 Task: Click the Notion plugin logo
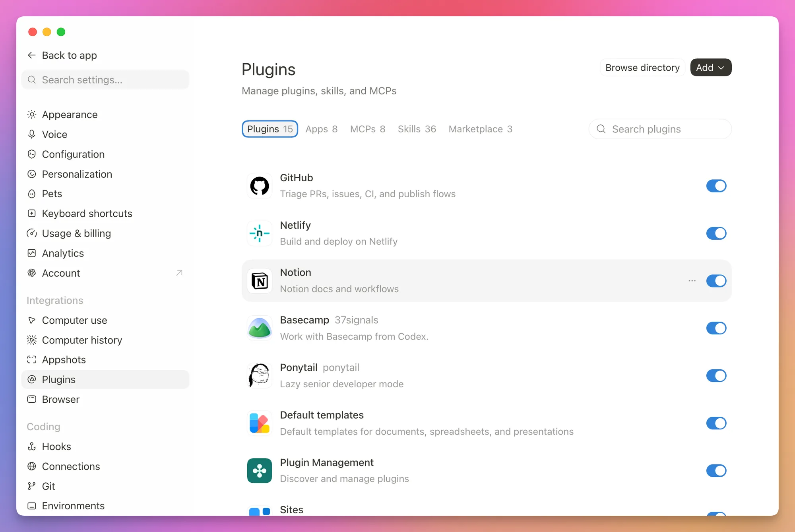(260, 281)
